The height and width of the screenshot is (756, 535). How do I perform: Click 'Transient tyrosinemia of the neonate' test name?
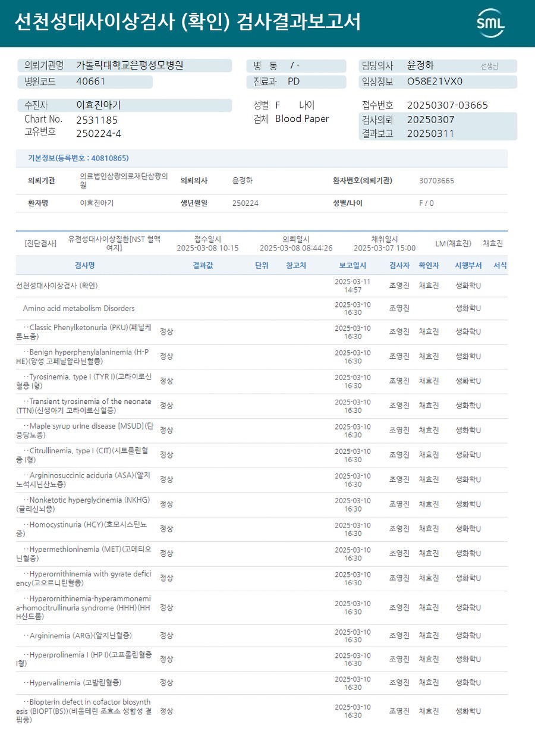(x=84, y=406)
